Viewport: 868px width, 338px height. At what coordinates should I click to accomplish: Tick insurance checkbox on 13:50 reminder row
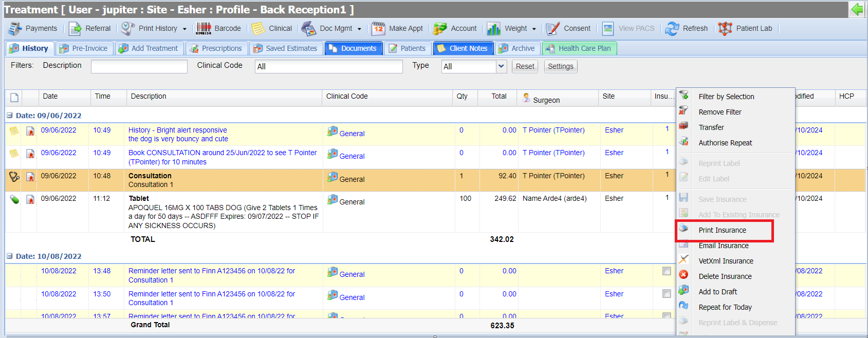click(667, 294)
